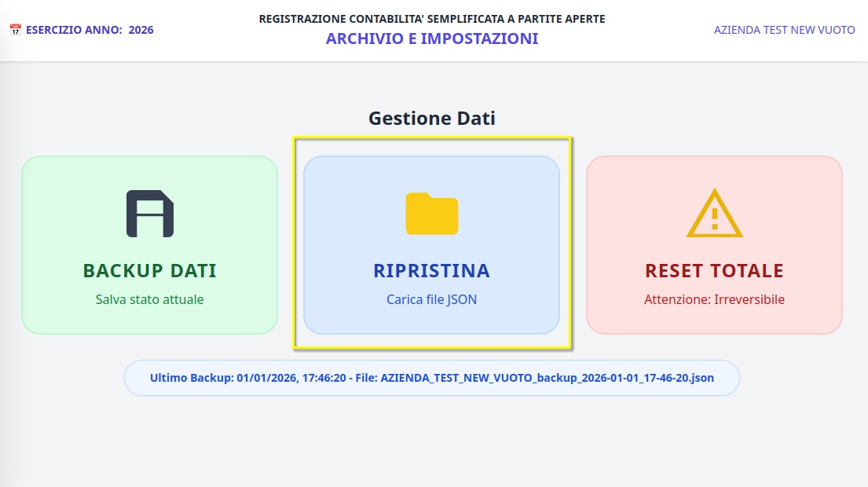Click the Registrazione Contabilita' Semplificata title
Viewport: 868px width, 487px height.
pyautogui.click(x=432, y=18)
